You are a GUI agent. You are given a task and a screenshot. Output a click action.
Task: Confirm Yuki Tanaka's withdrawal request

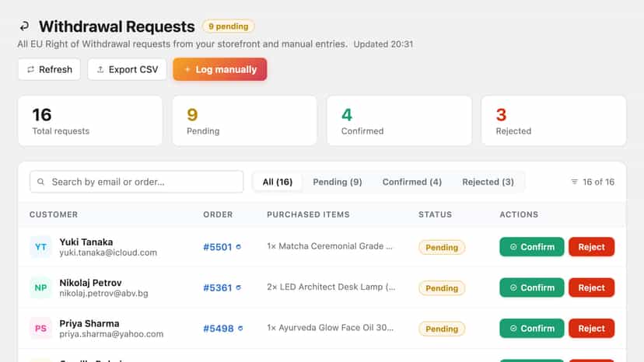coord(532,247)
